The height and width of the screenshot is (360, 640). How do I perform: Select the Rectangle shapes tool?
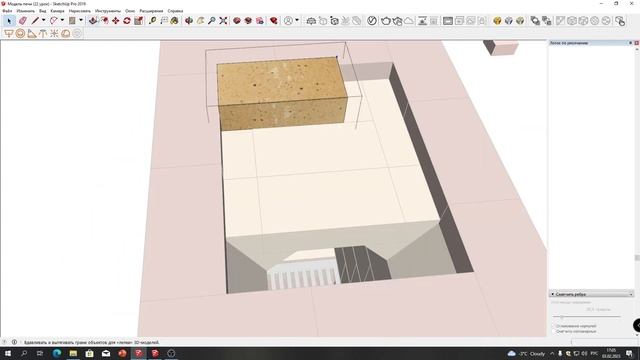click(72, 20)
